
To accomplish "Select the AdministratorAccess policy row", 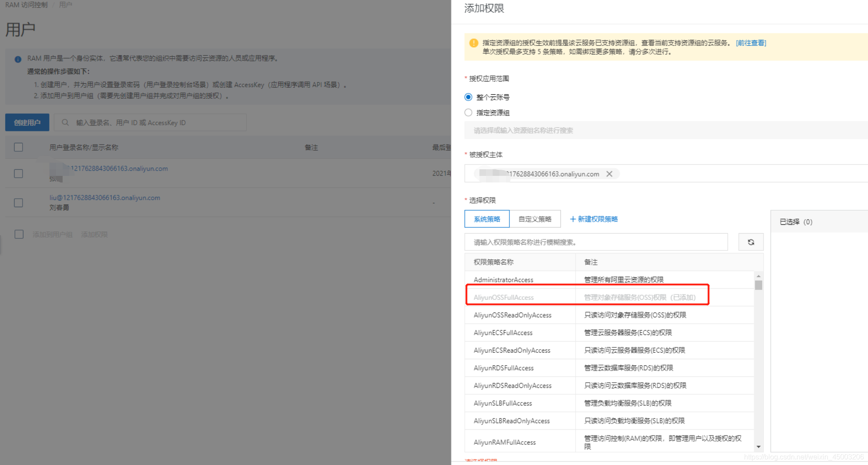I will 610,280.
